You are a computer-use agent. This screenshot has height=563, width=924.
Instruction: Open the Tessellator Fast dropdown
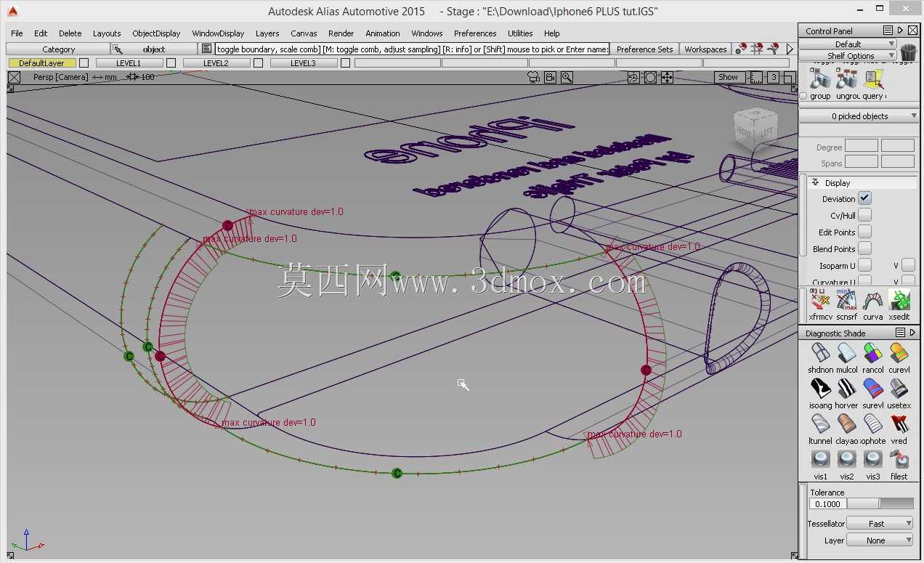pyautogui.click(x=880, y=523)
